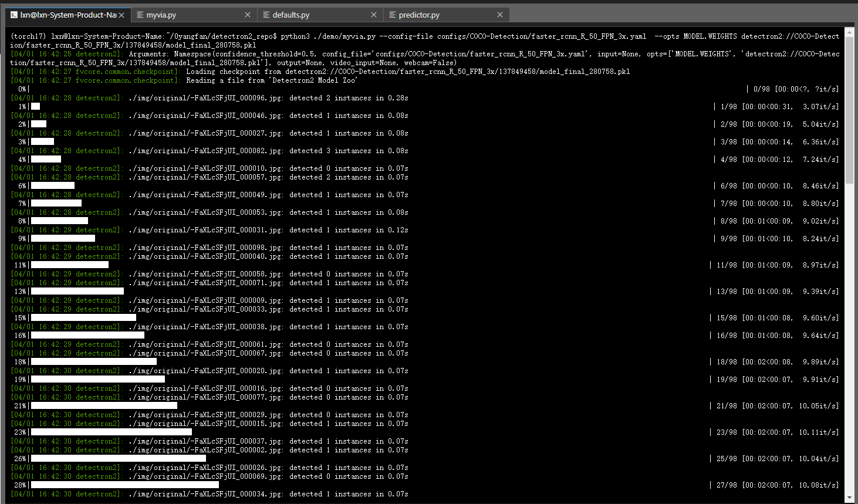Click the log line for FaXLcSFjUI_000037.jpg
Image resolution: width=858 pixels, height=504 pixels.
pos(210,441)
